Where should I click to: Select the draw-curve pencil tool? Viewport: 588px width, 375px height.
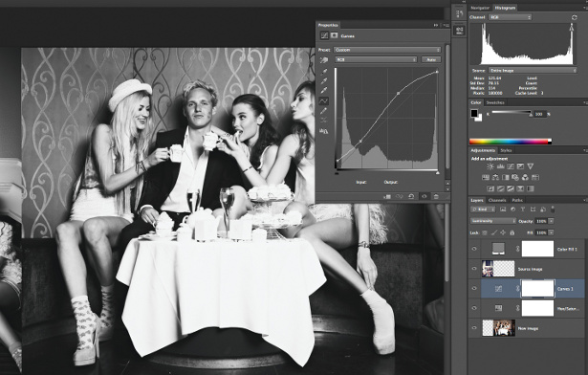323,111
